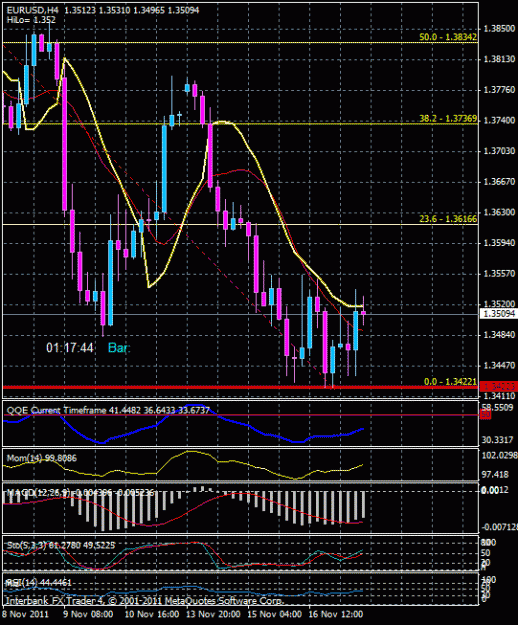
Task: Click the 8 Nov 2011 date label
Action: (x=26, y=614)
